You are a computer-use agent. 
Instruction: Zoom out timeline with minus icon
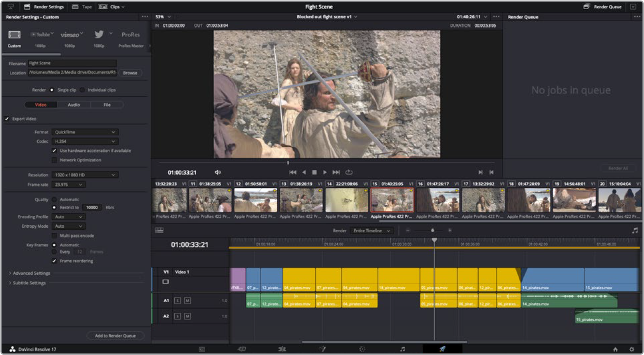(x=408, y=230)
